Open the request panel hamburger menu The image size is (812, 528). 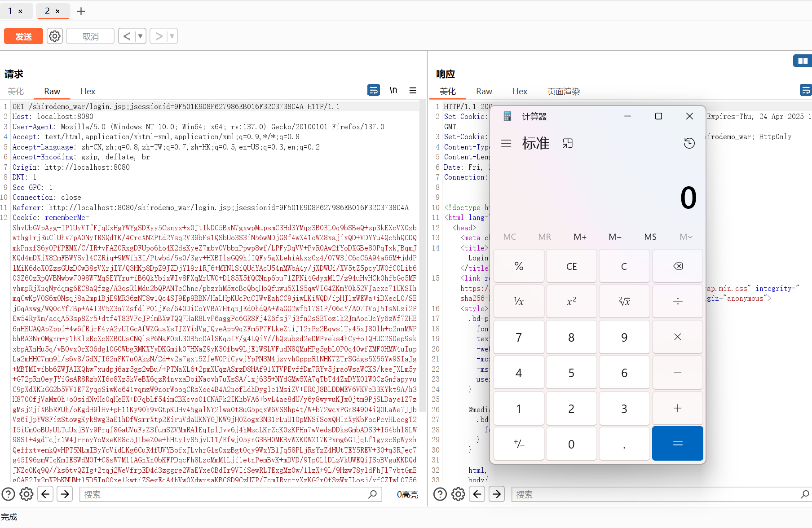[x=413, y=90]
